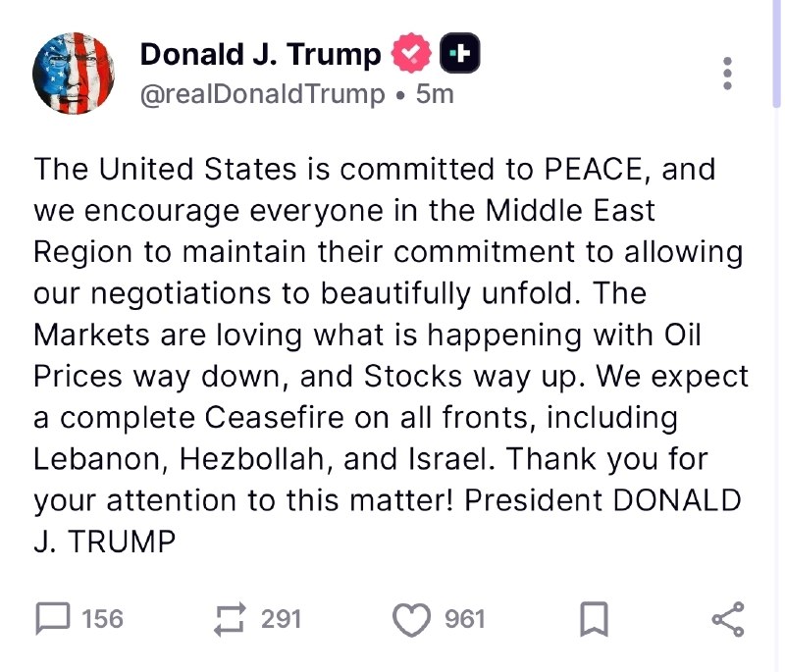Open the flag-painted profile avatar
785x672 pixels.
73,74
